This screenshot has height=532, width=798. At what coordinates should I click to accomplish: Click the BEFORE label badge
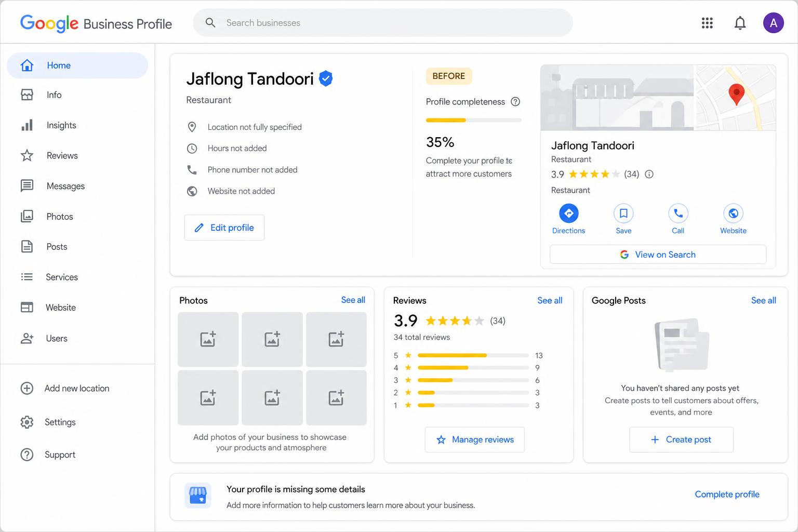449,76
